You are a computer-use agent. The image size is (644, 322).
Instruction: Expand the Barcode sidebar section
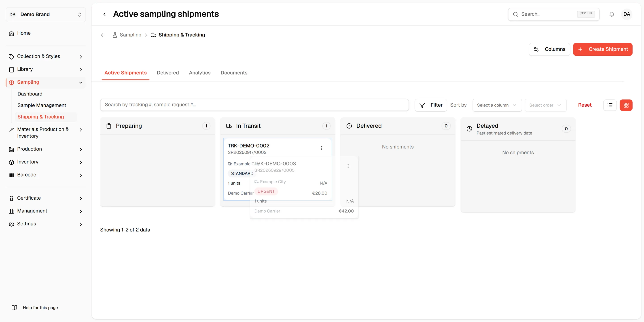(x=45, y=175)
